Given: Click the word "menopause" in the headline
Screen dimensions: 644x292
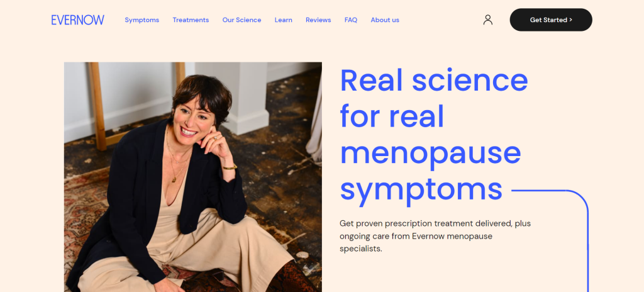Looking at the screenshot, I should (x=431, y=153).
